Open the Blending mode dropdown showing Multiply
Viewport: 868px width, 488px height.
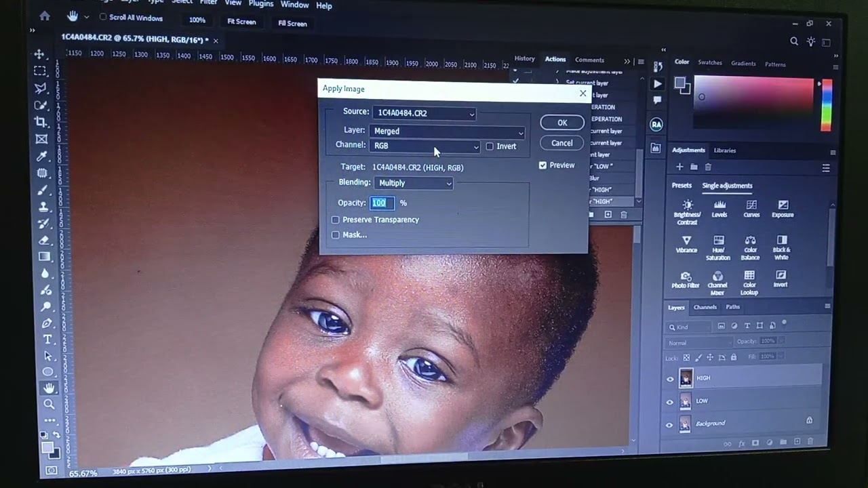[x=414, y=183]
